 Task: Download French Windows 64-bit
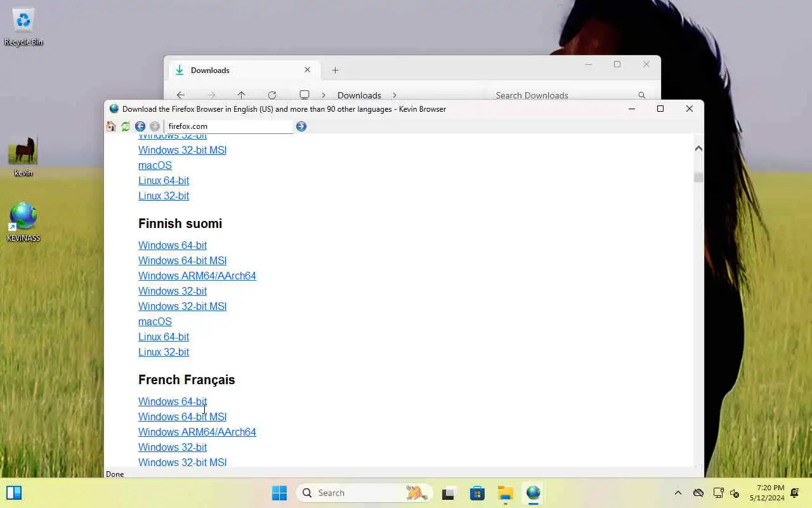point(173,401)
